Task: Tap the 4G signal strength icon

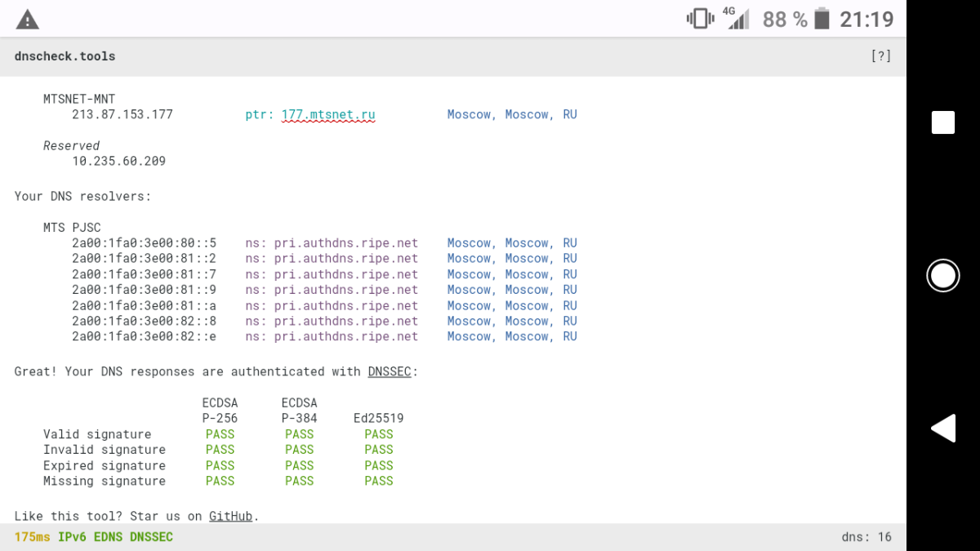Action: click(x=737, y=18)
